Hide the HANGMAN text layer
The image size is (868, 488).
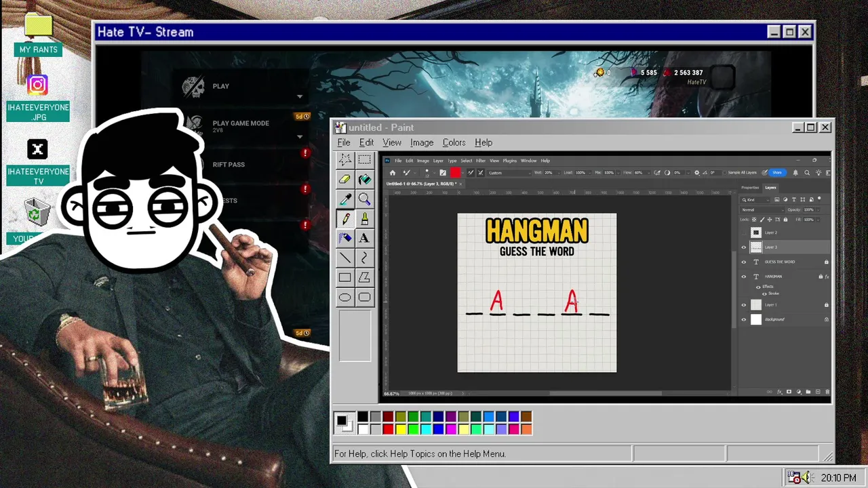(744, 277)
